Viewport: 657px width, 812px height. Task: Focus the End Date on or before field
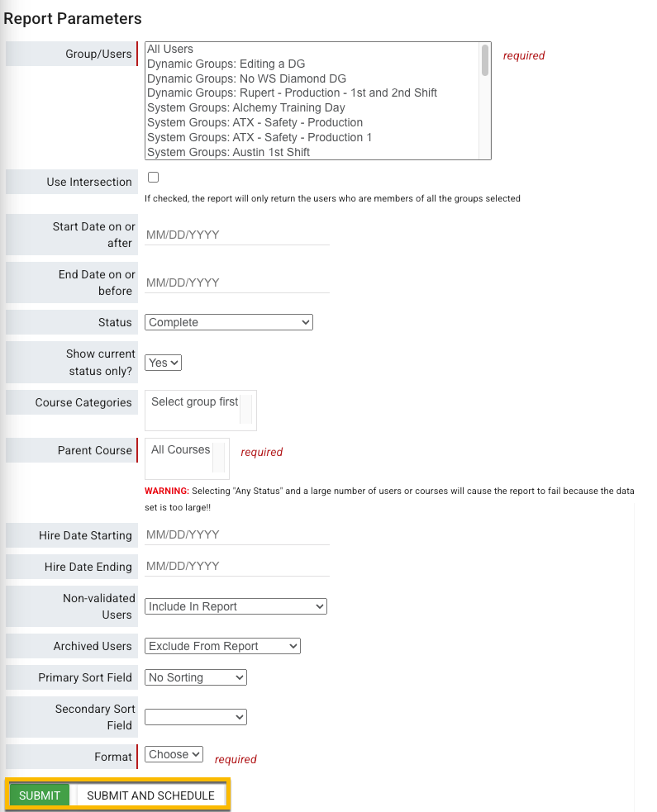(237, 283)
